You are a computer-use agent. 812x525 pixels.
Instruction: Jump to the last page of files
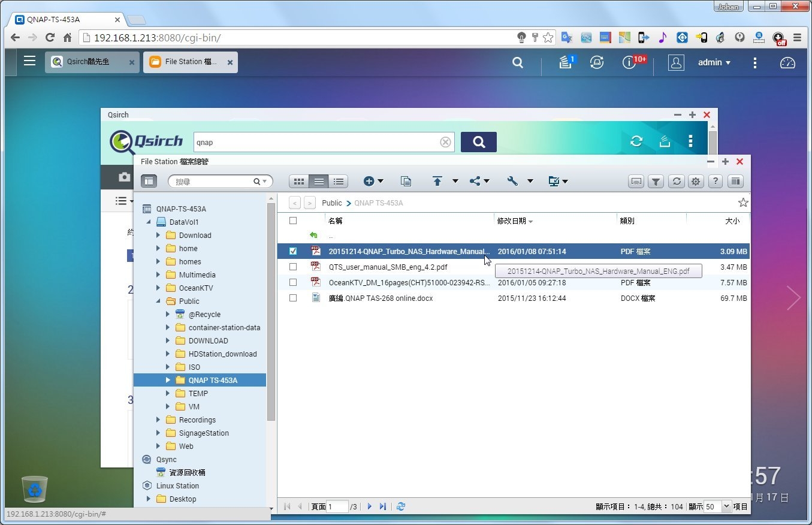coord(383,506)
